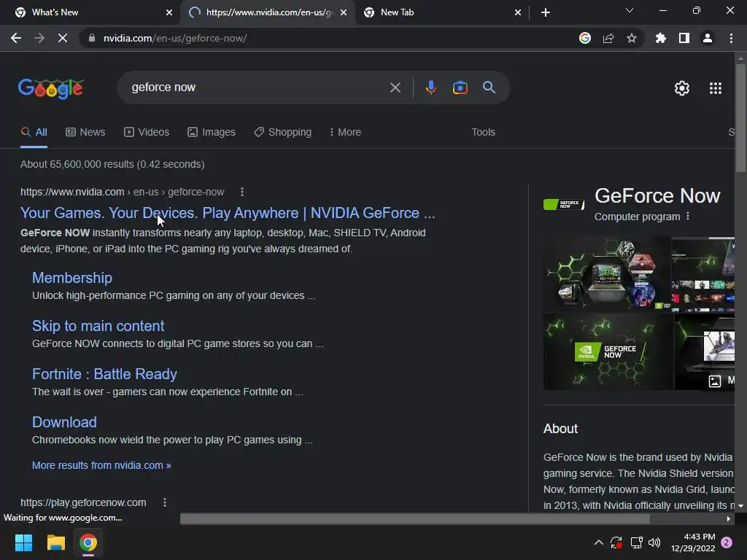Viewport: 747px width, 560px height.
Task: Open the GeForce NOW green logo image
Action: click(x=608, y=351)
